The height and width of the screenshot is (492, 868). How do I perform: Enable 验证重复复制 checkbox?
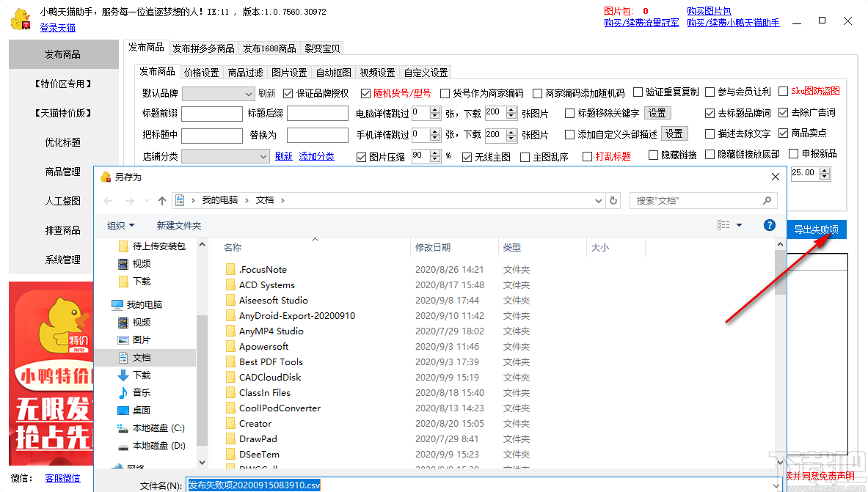point(638,92)
